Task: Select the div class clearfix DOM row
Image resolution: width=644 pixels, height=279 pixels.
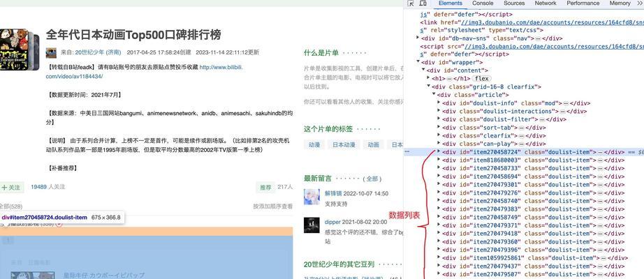Action: coord(494,136)
